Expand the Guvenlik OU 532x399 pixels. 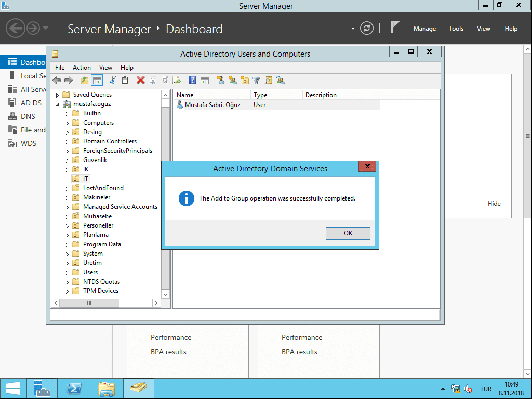67,161
